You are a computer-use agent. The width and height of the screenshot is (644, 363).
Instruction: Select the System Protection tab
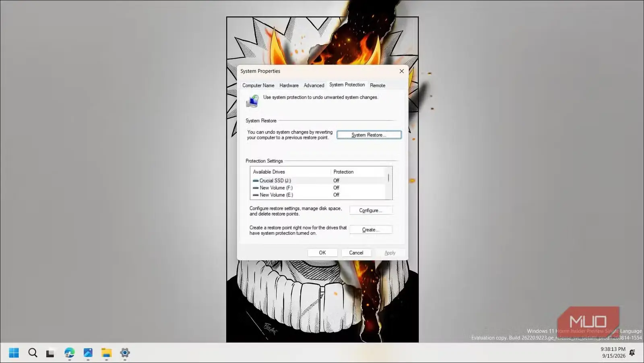point(347,85)
